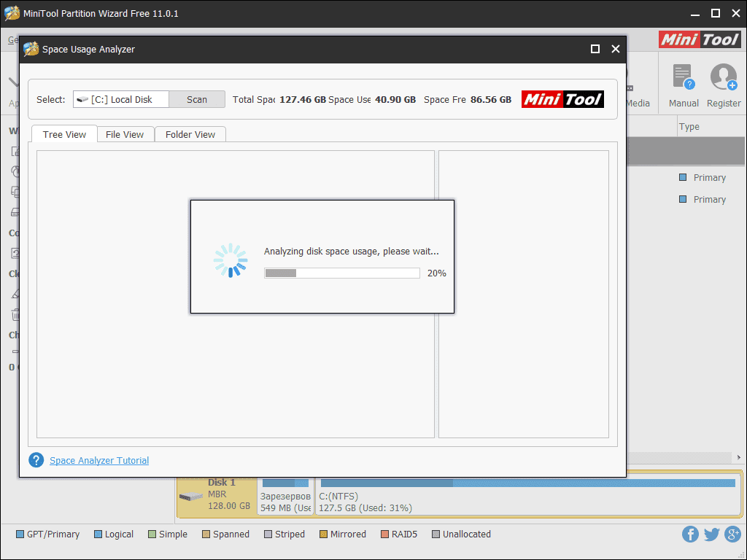Viewport: 747px width, 560px height.
Task: Click the Partition Wizard app icon in title bar
Action: tap(12, 13)
